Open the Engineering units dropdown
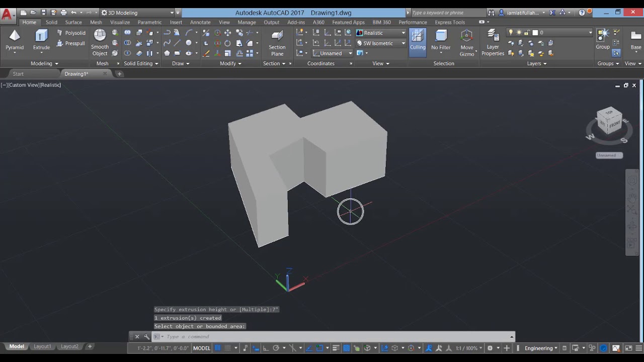This screenshot has width=644, height=362. coord(541,348)
